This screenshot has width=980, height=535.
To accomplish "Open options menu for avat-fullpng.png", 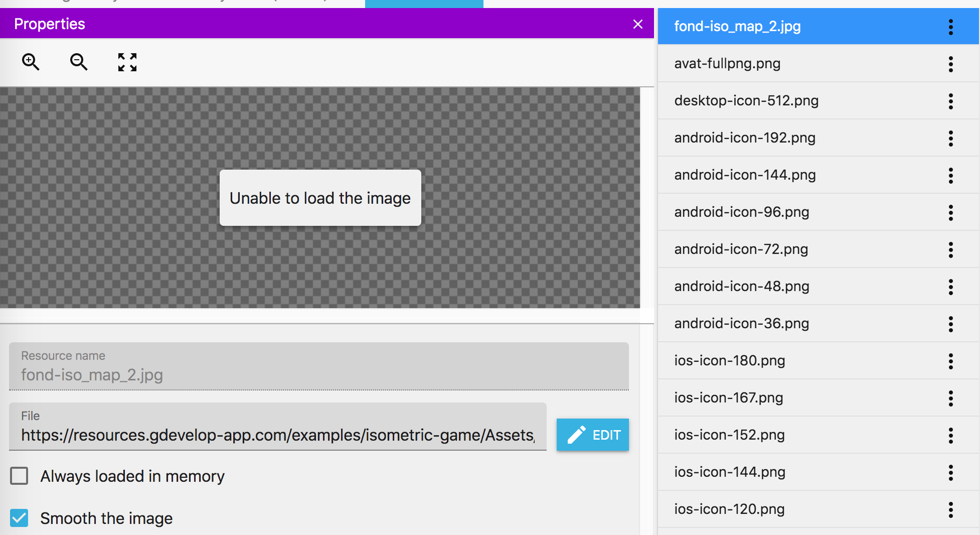I will click(x=950, y=64).
